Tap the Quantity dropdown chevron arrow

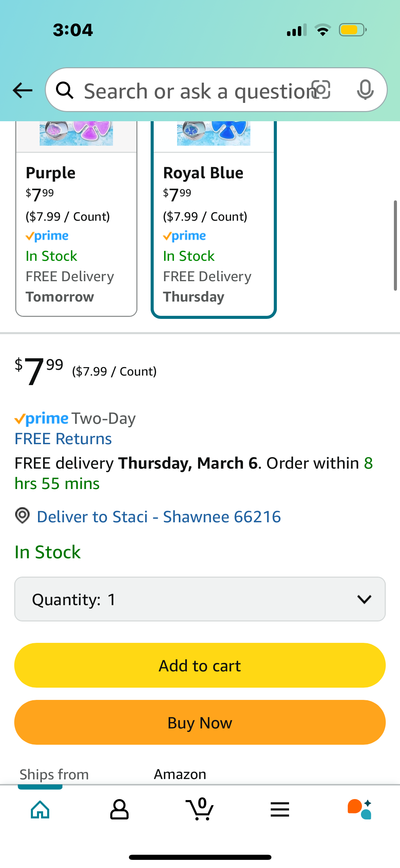click(x=364, y=599)
